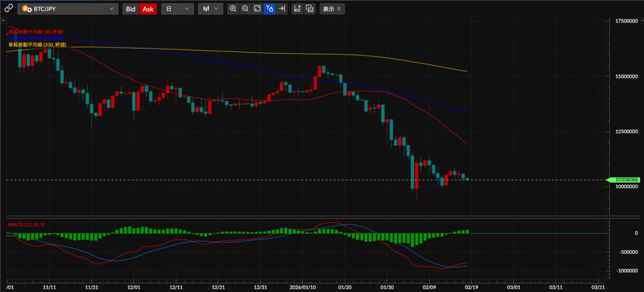The width and height of the screenshot is (644, 292).
Task: Toggle the Y-axis lock button
Action: 269,8
